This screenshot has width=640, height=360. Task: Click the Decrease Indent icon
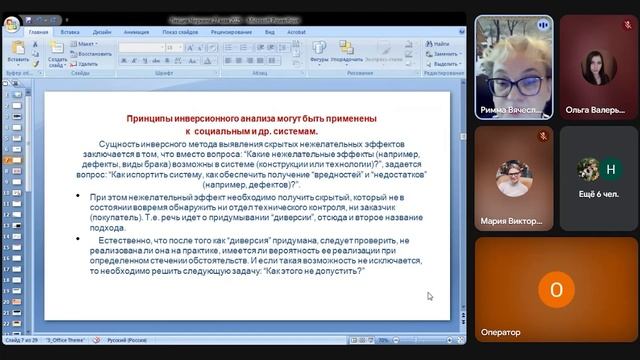click(x=260, y=48)
